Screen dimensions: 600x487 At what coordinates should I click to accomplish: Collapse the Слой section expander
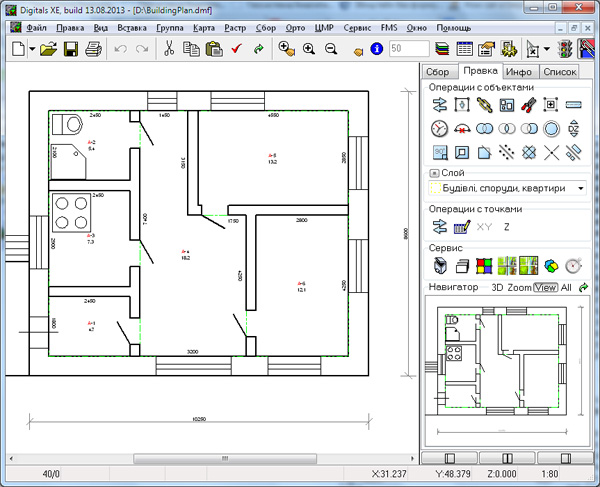pyautogui.click(x=433, y=172)
